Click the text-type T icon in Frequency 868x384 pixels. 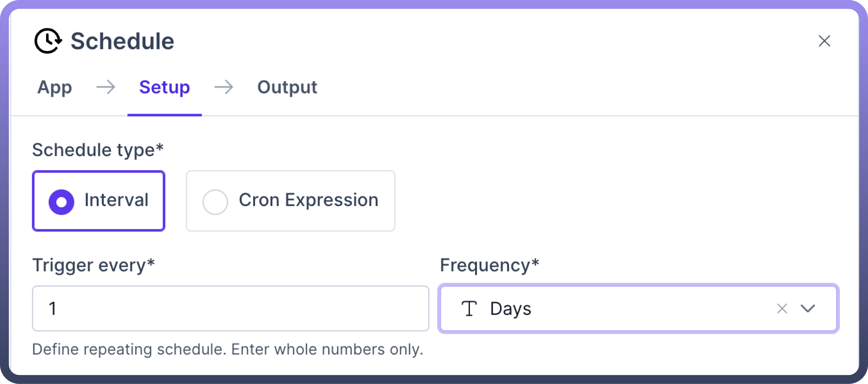469,308
